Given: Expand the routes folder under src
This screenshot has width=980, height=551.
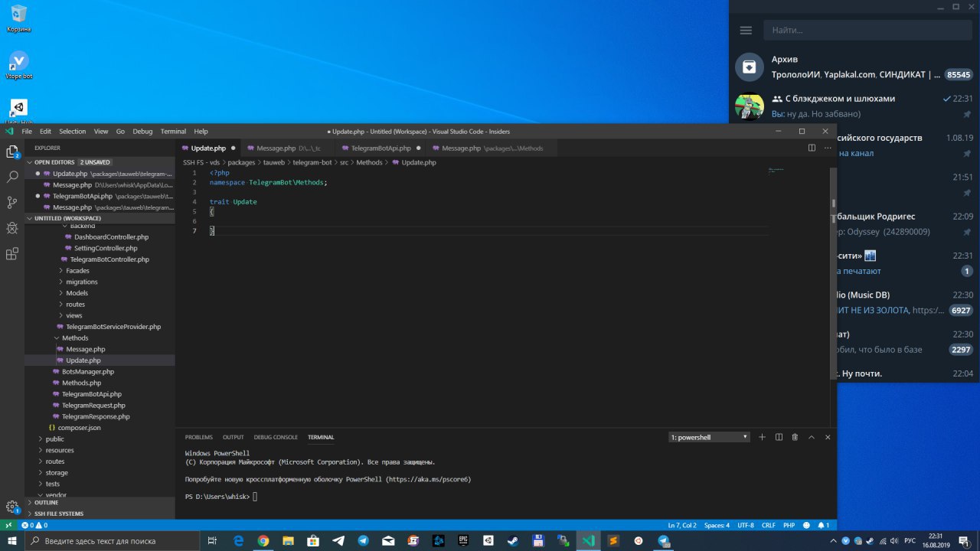Looking at the screenshot, I should (x=75, y=305).
